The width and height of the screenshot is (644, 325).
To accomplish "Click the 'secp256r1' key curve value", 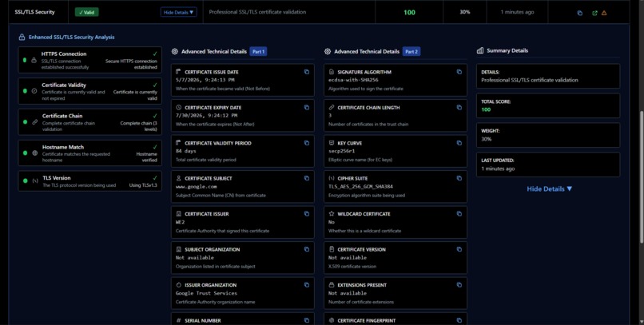I will pos(342,151).
